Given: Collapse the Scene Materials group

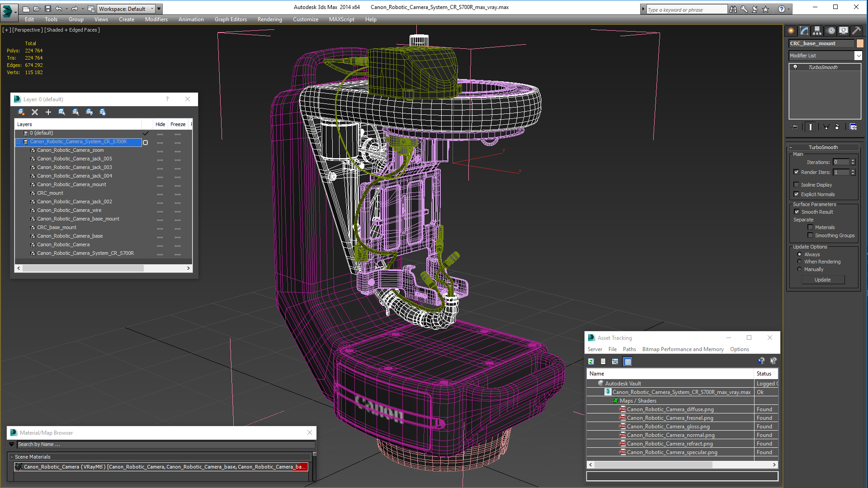Looking at the screenshot, I should tap(12, 457).
